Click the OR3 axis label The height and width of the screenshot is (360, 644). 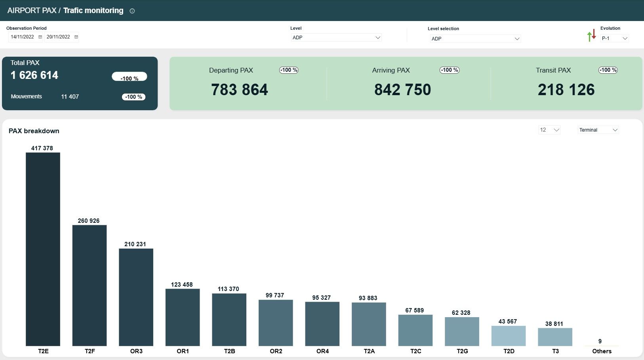[136, 351]
